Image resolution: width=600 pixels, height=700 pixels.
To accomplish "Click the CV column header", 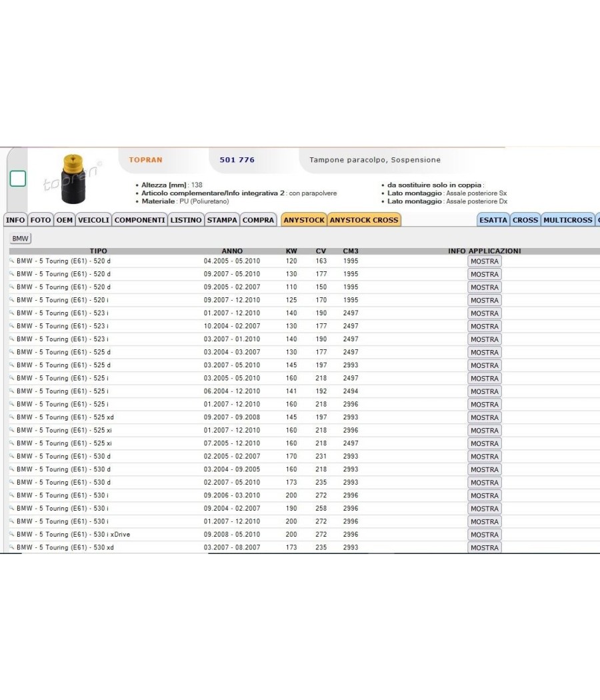I will tap(321, 251).
